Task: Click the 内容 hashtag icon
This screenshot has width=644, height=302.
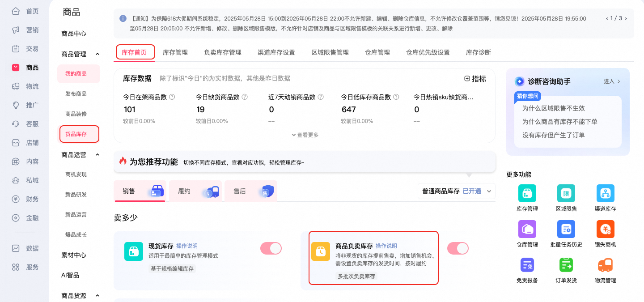Action: [16, 162]
